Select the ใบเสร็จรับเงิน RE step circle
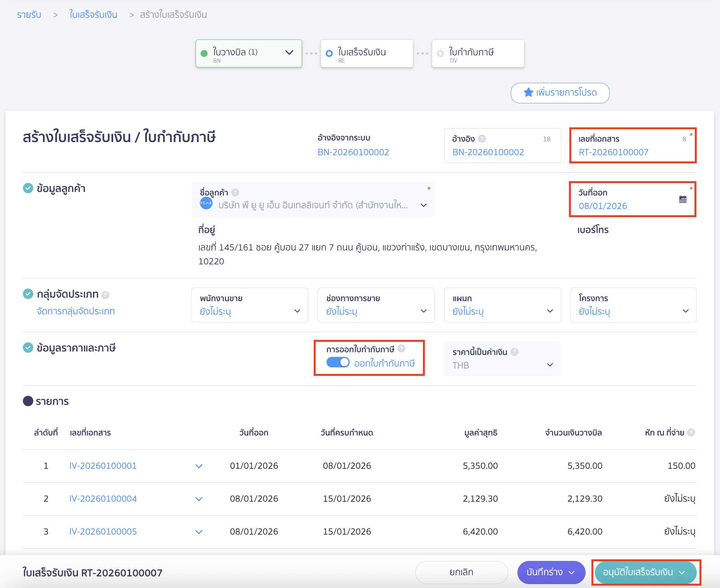 pyautogui.click(x=329, y=53)
